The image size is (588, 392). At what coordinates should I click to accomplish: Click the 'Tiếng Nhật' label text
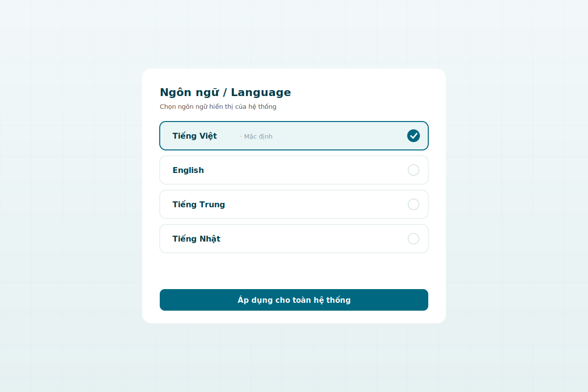(x=196, y=239)
